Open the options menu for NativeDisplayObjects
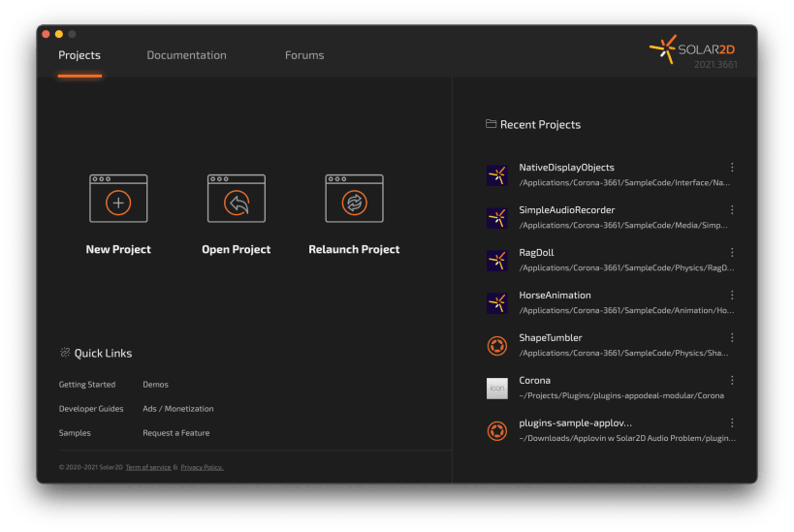The image size is (794, 532). pyautogui.click(x=732, y=167)
